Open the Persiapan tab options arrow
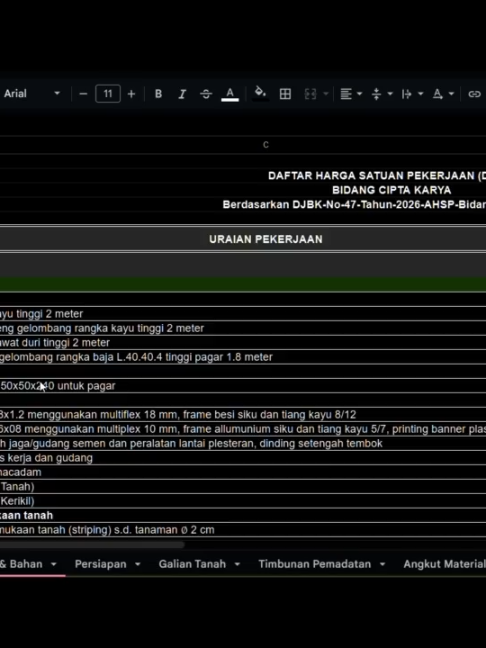This screenshot has width=486, height=648. [138, 565]
